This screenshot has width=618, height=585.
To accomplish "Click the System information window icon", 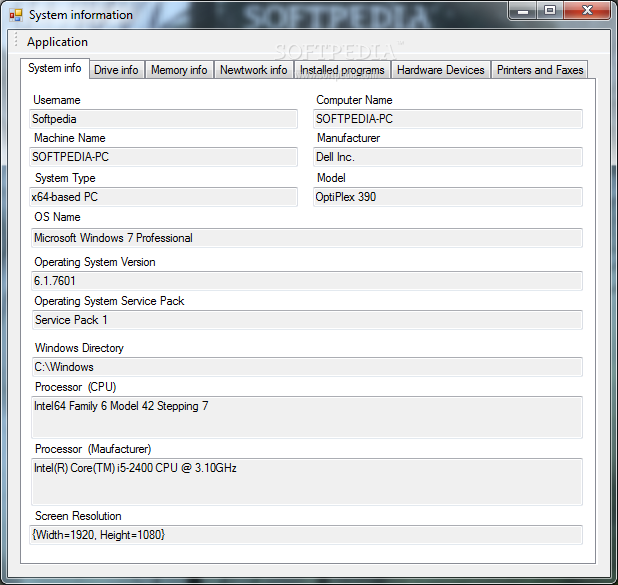I will [x=16, y=15].
